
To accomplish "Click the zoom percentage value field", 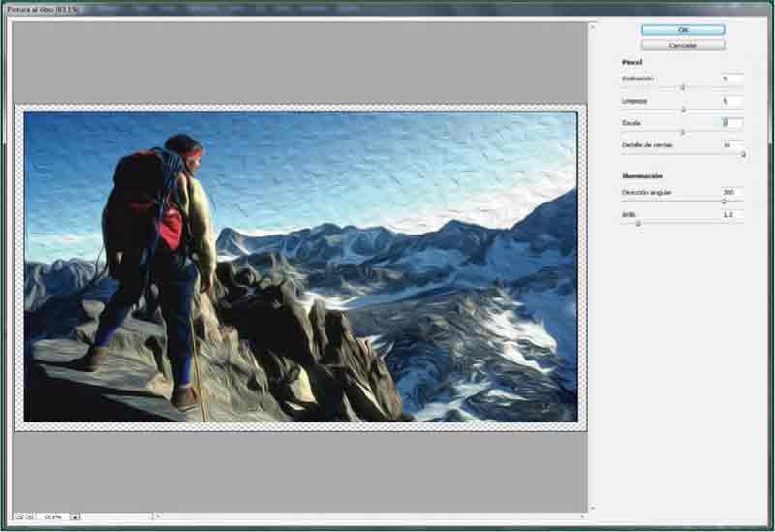I will 51,516.
